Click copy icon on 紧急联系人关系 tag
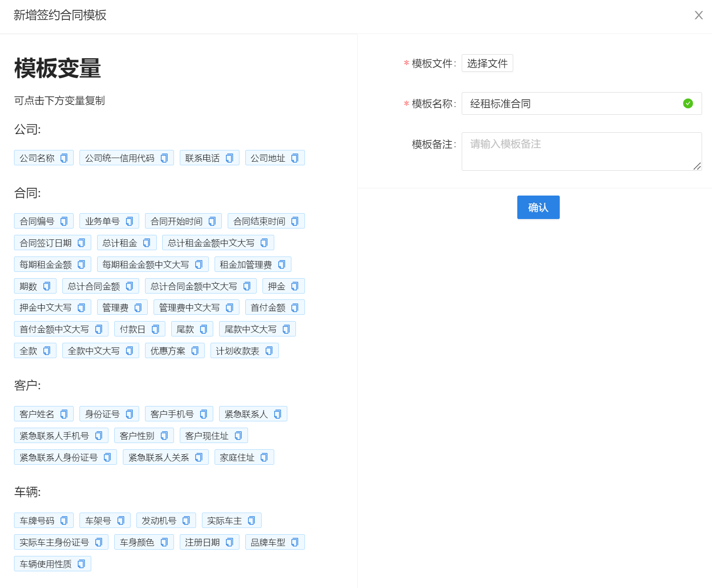712x588 pixels. point(199,457)
